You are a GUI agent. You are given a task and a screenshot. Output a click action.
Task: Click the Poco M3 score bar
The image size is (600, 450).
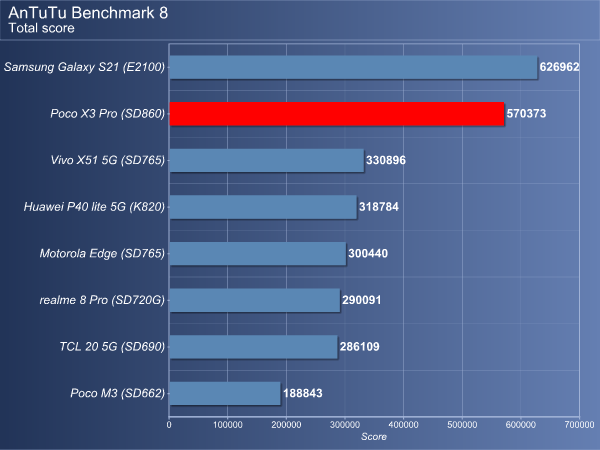[225, 394]
